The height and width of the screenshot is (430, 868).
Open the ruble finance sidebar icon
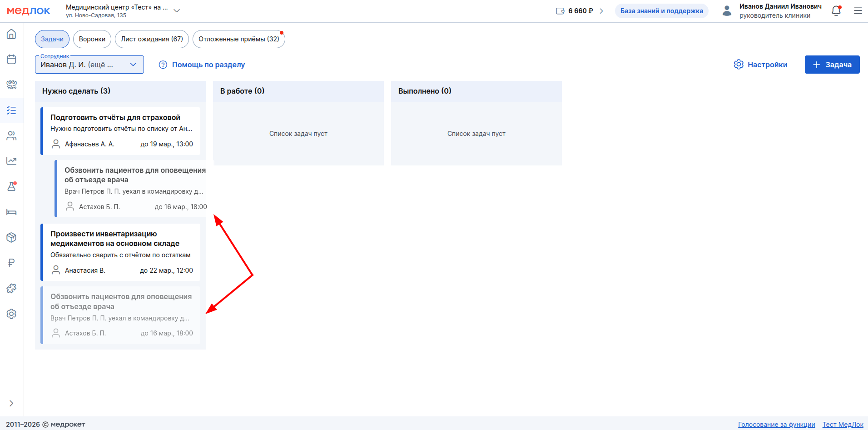(11, 263)
